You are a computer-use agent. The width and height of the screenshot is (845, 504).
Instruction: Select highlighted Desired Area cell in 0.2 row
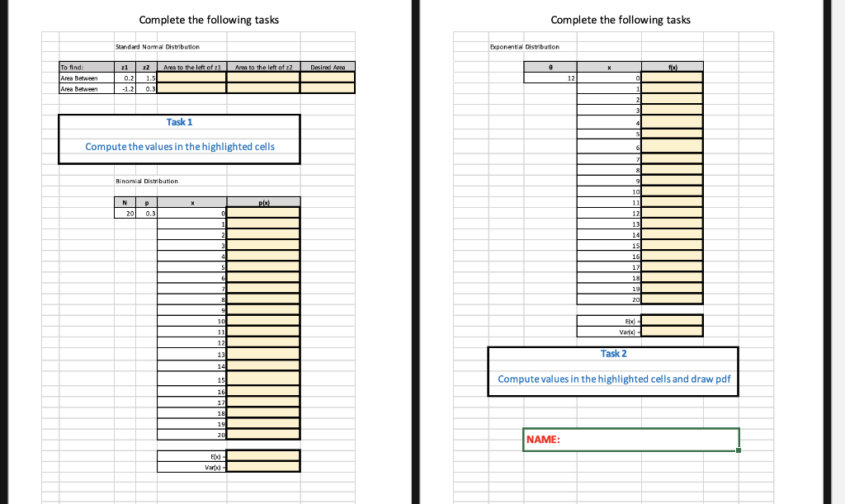pyautogui.click(x=328, y=78)
